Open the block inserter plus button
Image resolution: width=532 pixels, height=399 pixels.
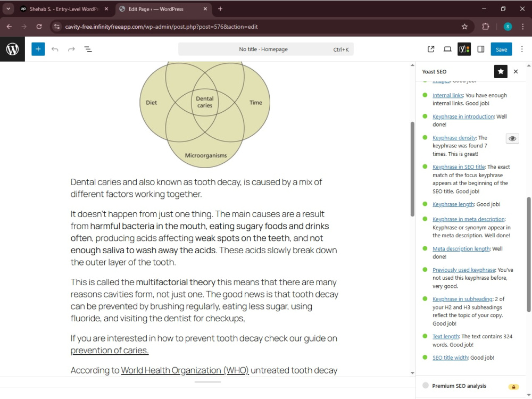pyautogui.click(x=38, y=49)
